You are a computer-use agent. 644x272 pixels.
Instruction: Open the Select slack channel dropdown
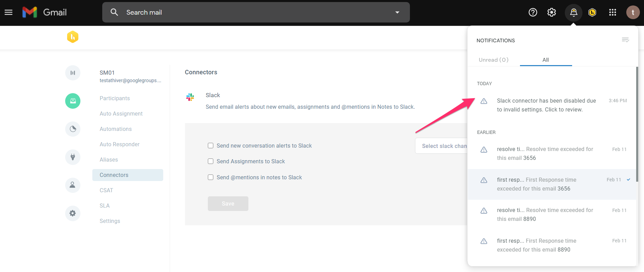[441, 146]
